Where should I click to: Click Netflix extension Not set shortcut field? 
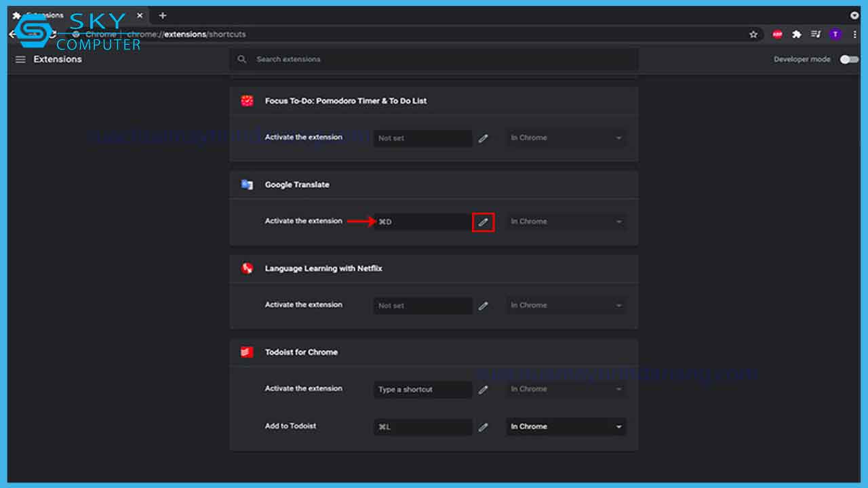point(423,306)
